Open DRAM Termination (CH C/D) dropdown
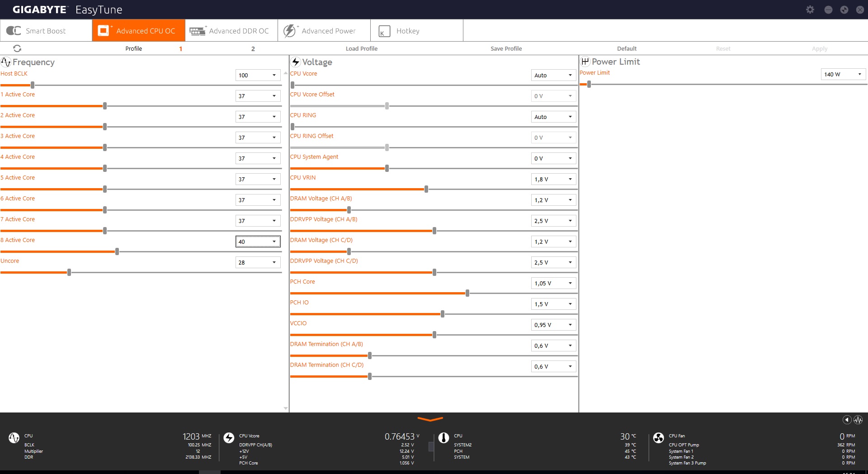Screen dimensions: 868x474 point(554,366)
